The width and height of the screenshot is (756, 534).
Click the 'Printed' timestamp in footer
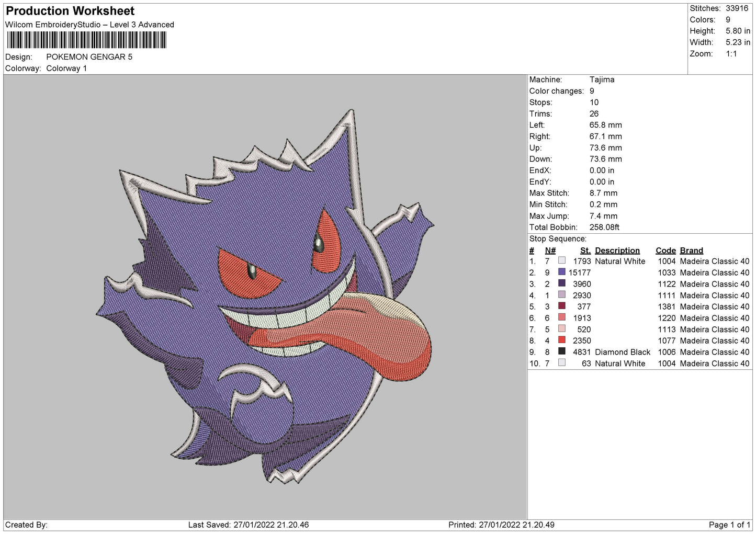501,525
